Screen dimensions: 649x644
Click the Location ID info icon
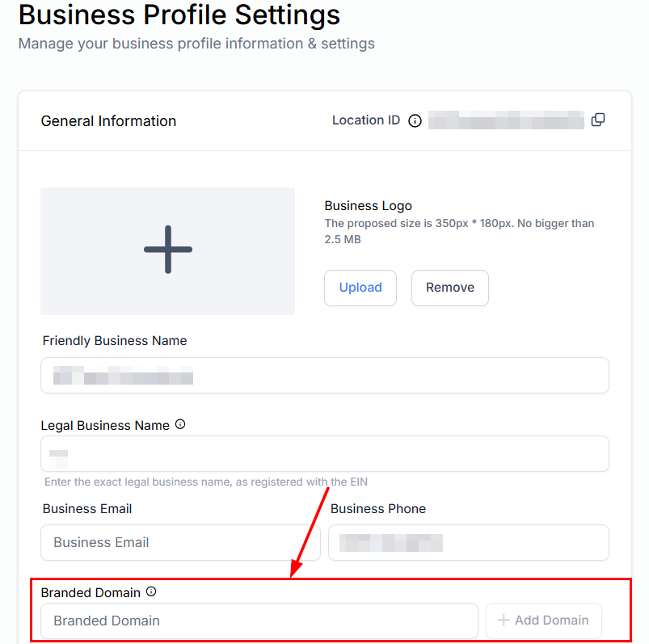[415, 121]
